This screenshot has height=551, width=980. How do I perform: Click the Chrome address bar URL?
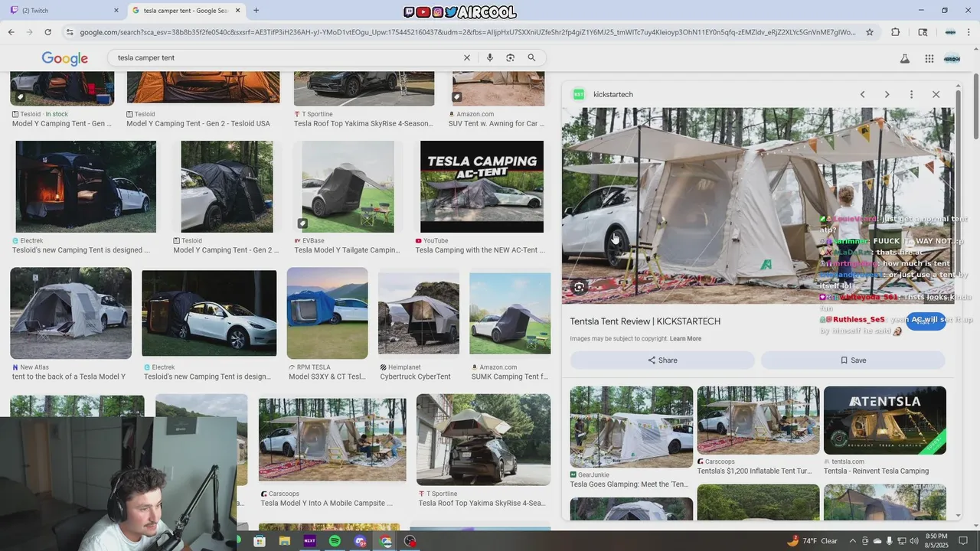pyautogui.click(x=467, y=32)
